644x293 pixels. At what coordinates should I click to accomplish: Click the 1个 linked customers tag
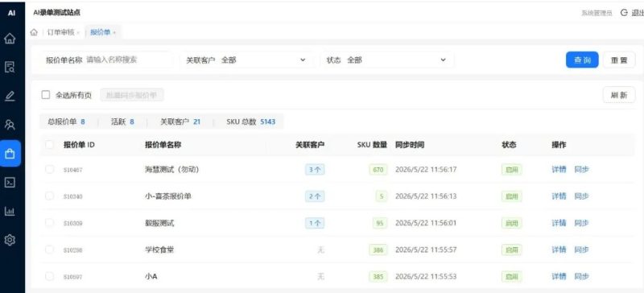(x=315, y=223)
